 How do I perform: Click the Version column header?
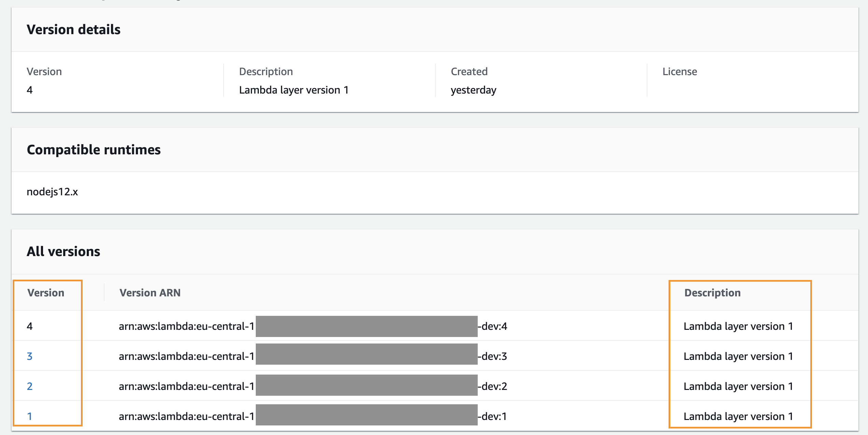coord(46,293)
